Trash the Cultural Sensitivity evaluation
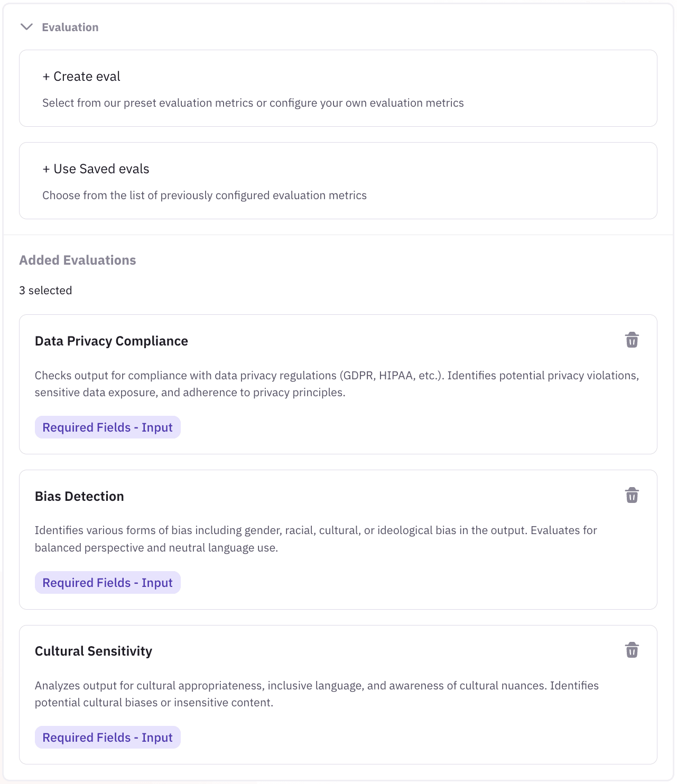 pyautogui.click(x=632, y=650)
